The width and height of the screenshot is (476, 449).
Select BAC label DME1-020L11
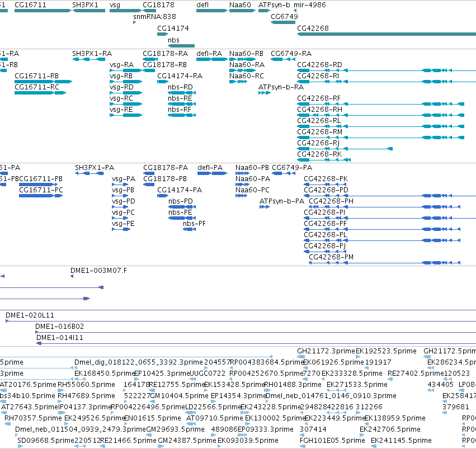[x=30, y=315]
